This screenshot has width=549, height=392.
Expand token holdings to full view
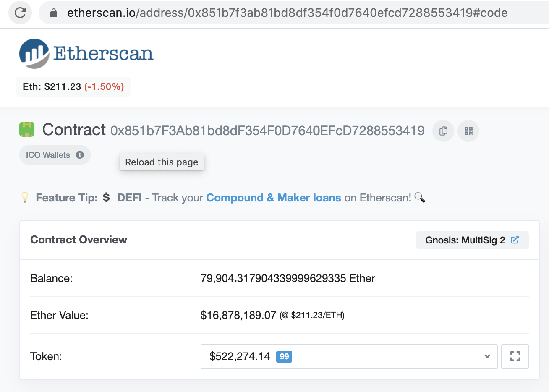point(515,357)
